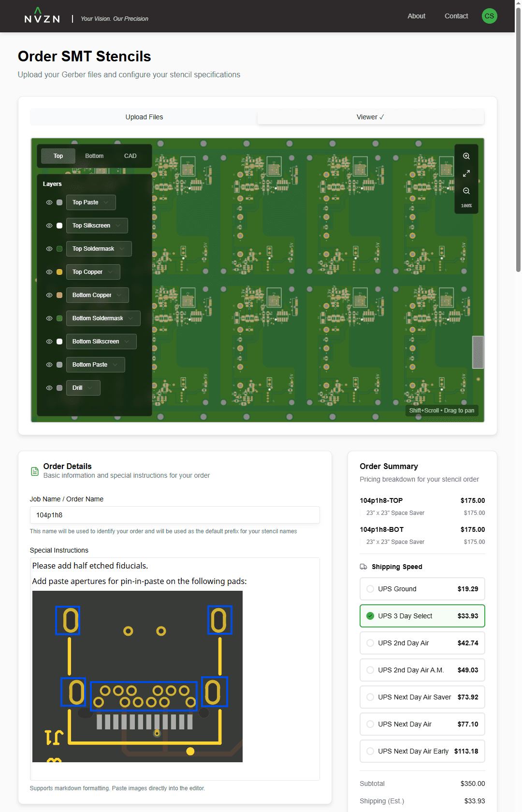Hide the Bottom Paste layer
The image size is (522, 812).
pos(49,365)
